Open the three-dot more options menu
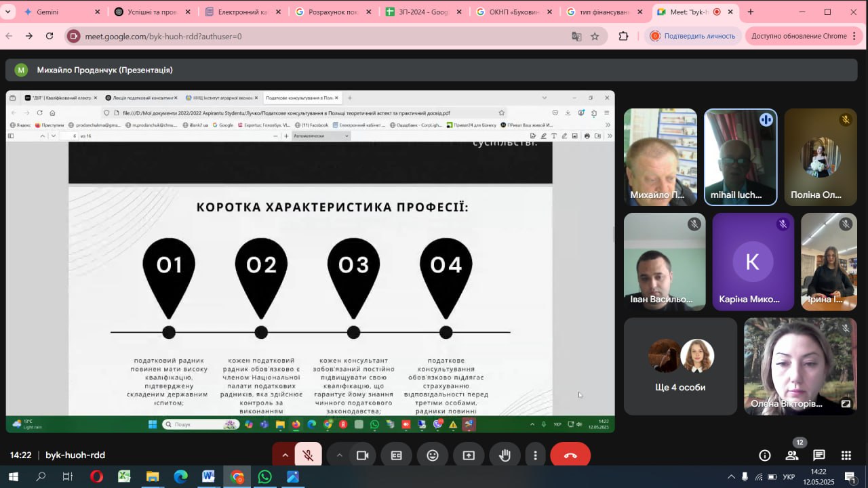The image size is (868, 488). coord(536,455)
